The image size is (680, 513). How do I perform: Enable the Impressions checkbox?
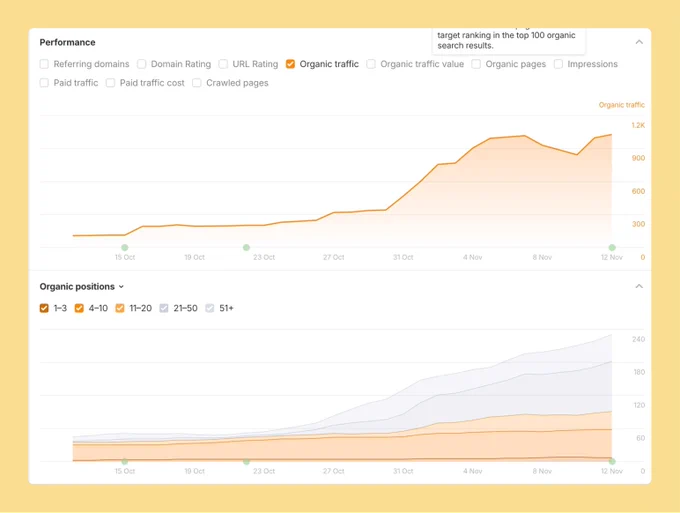(x=559, y=64)
